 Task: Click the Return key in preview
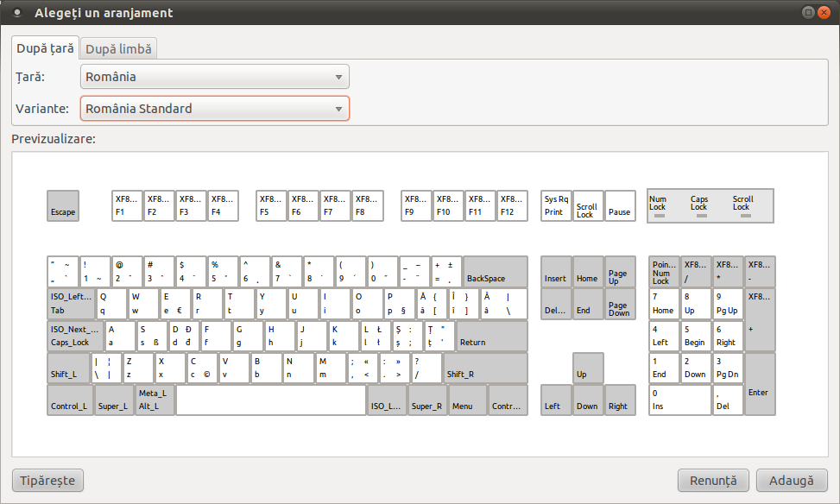coord(492,336)
